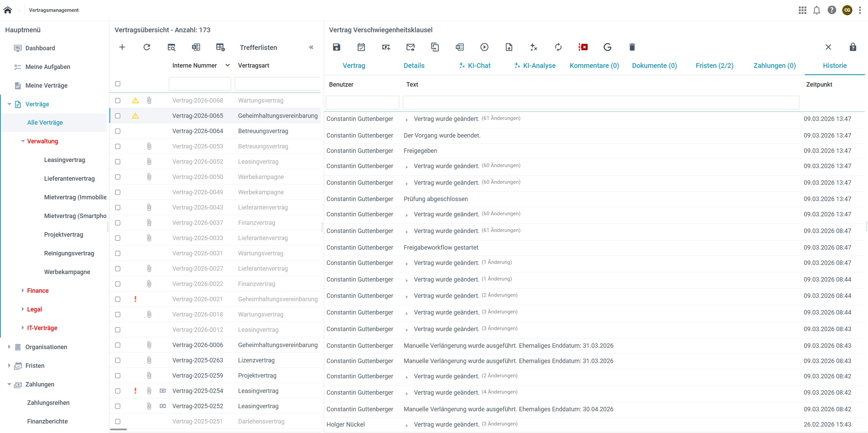Screen dimensions: 868x433
Task: Tick the checkbox for Vertrag-2025-0263
Action: (118, 360)
